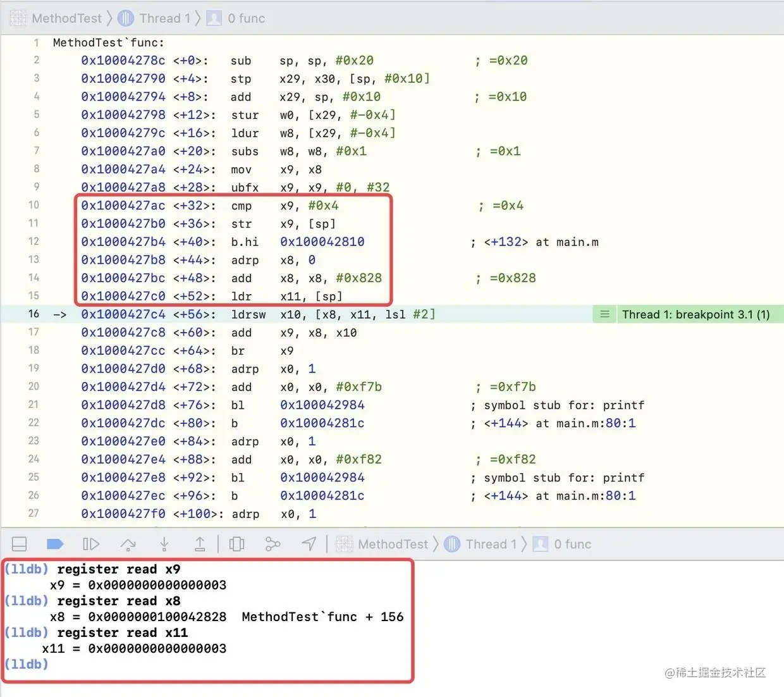Viewport: 784px width, 697px height.
Task: Click the MethodTest app icon in debug bar
Action: tap(345, 544)
